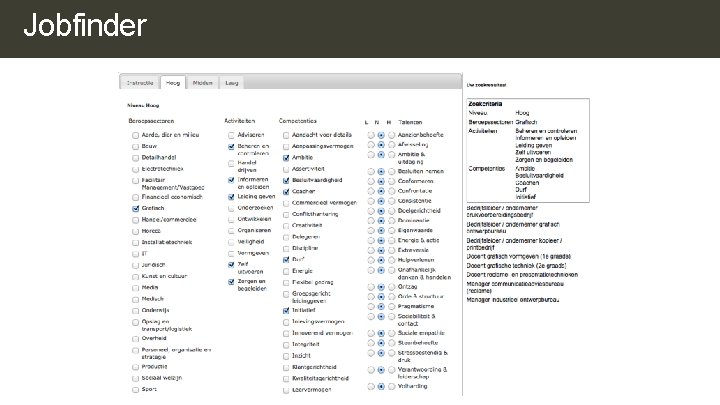
Task: Uncheck the Grafisch sector checkbox
Action: point(135,208)
